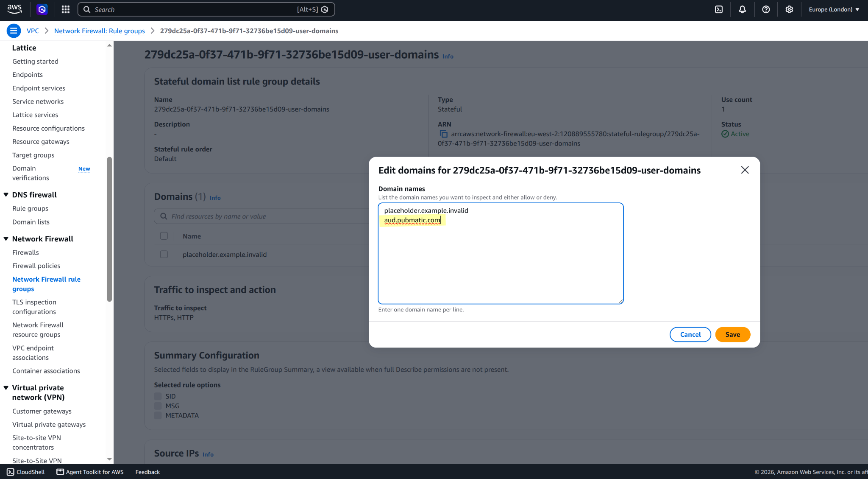Toggle the SID rule option checkbox
Screen dimensions: 868x479
[158, 396]
